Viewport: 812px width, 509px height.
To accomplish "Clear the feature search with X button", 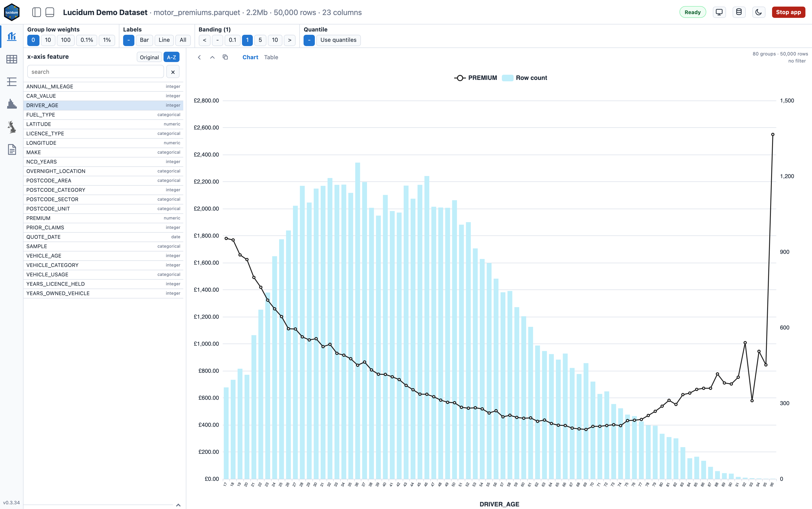I will click(x=173, y=72).
